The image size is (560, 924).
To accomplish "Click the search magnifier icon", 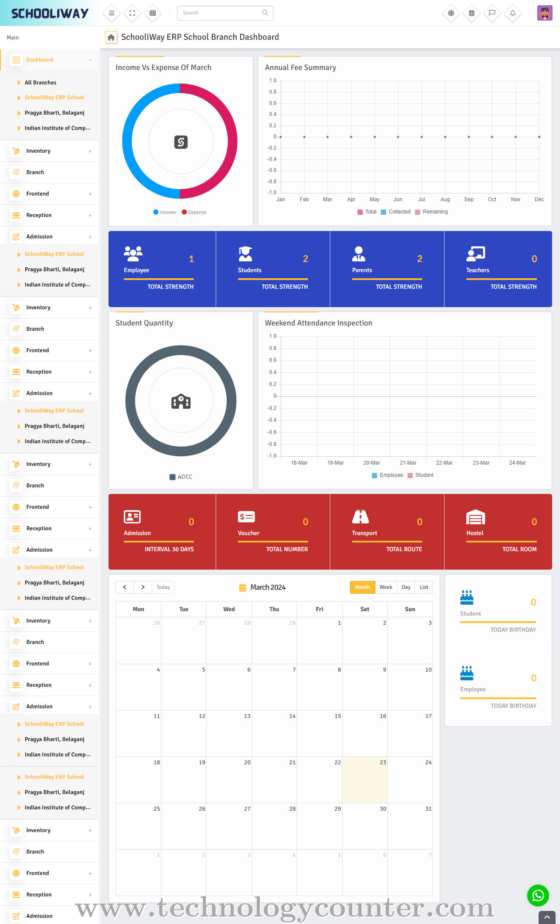I will coord(265,13).
